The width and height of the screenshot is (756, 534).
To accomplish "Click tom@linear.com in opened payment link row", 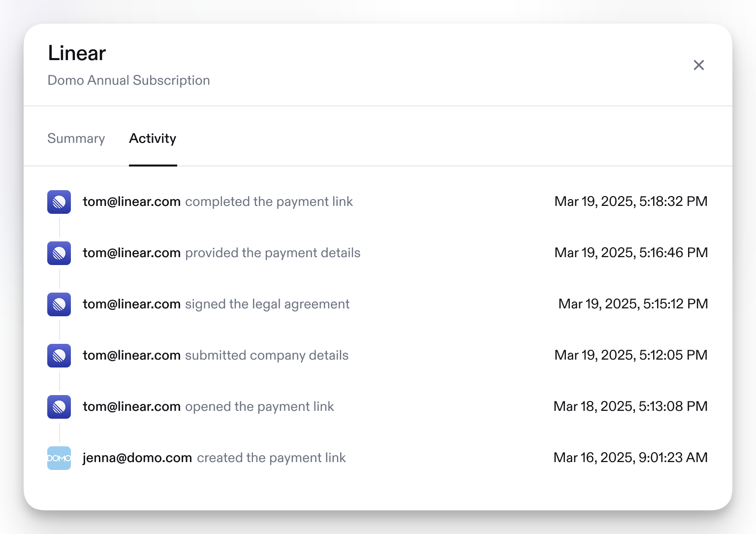I will point(131,406).
